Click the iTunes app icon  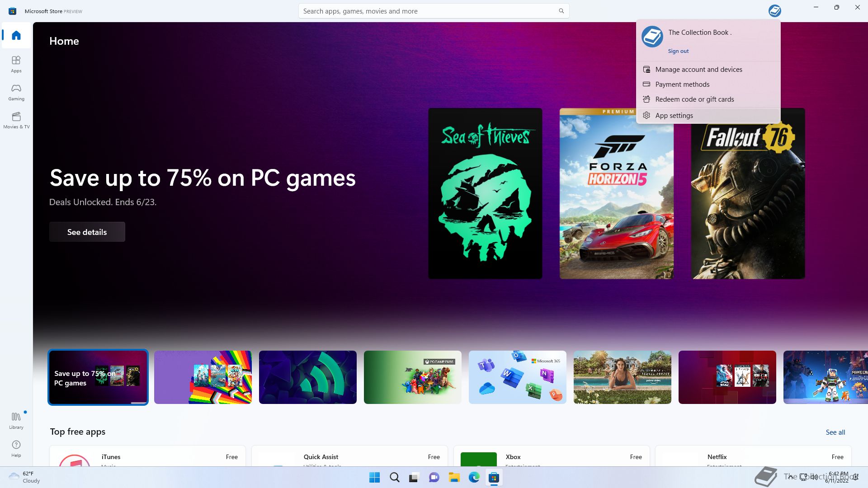coord(75,460)
